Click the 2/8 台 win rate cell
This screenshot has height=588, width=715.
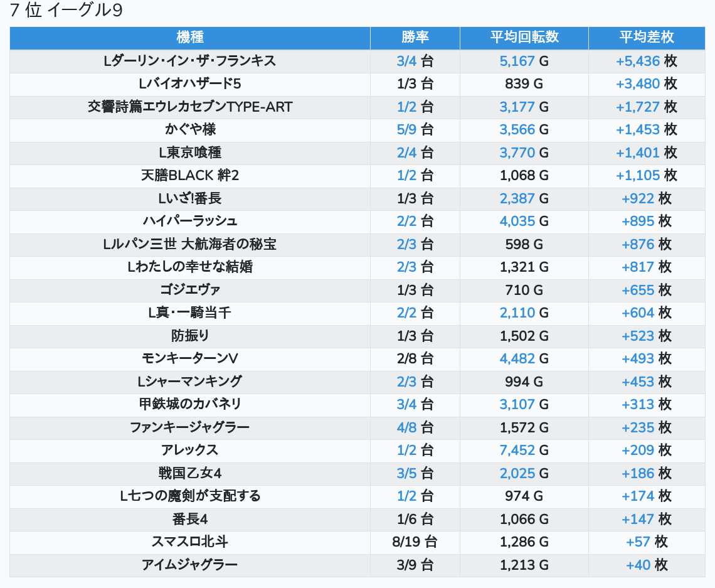[x=415, y=358]
